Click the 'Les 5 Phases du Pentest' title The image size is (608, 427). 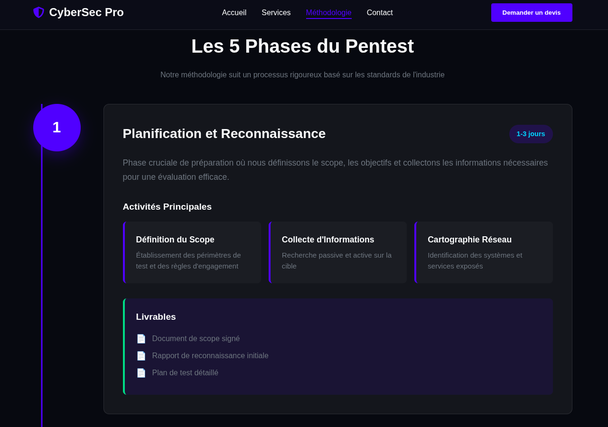click(x=302, y=46)
